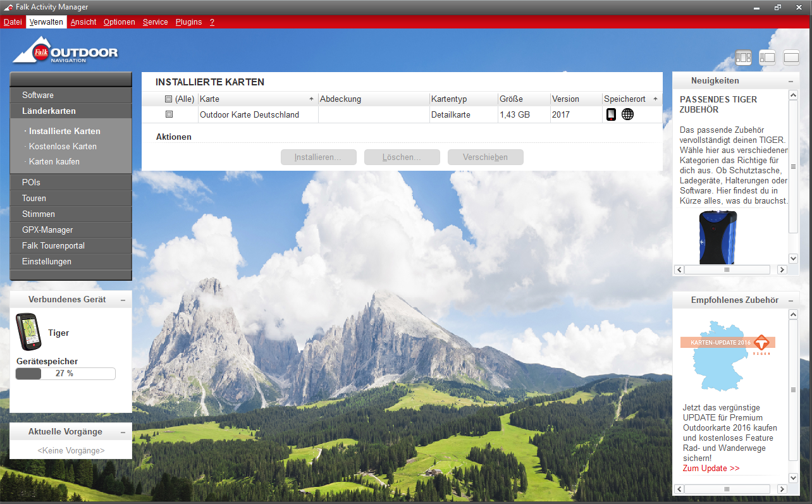Open the Service menu

[156, 22]
